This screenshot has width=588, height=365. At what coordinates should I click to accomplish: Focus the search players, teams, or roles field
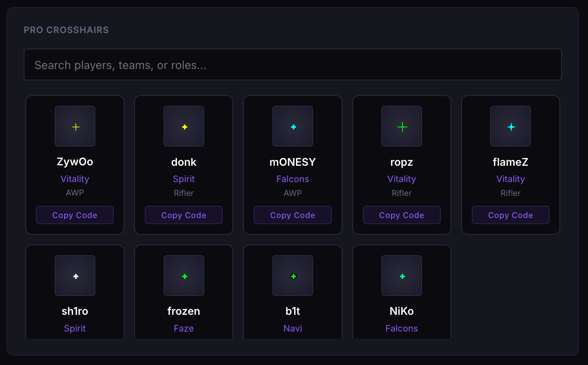(x=293, y=65)
